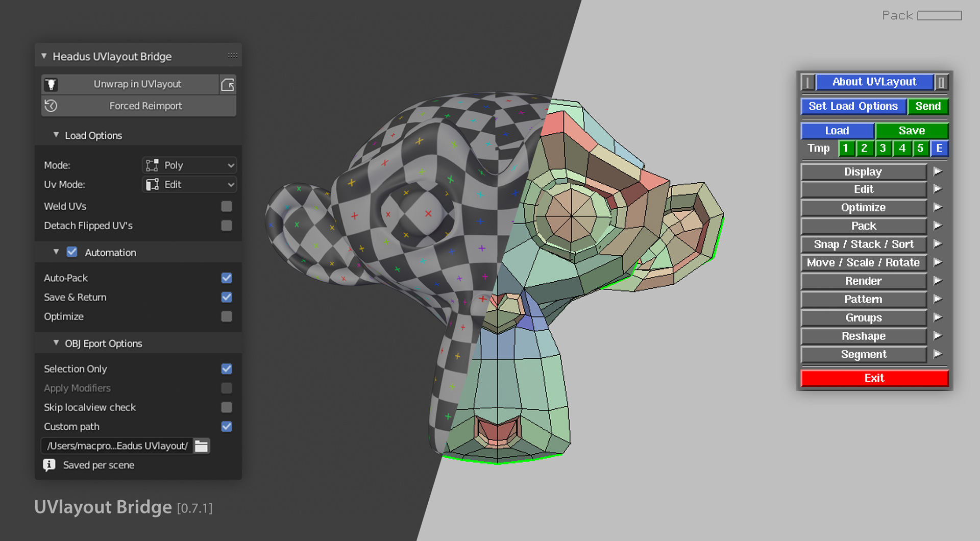Collapse the Automation section triangle
This screenshot has width=980, height=541.
point(56,252)
